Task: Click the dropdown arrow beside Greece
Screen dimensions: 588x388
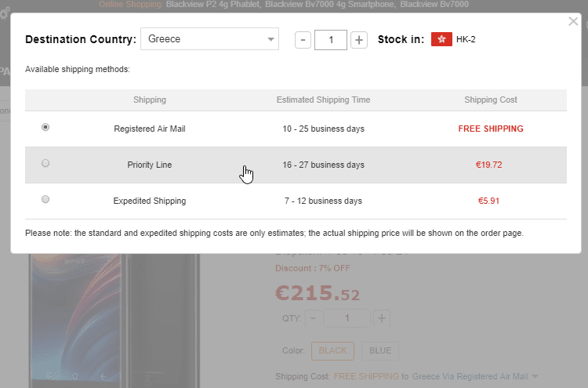Action: (270, 39)
